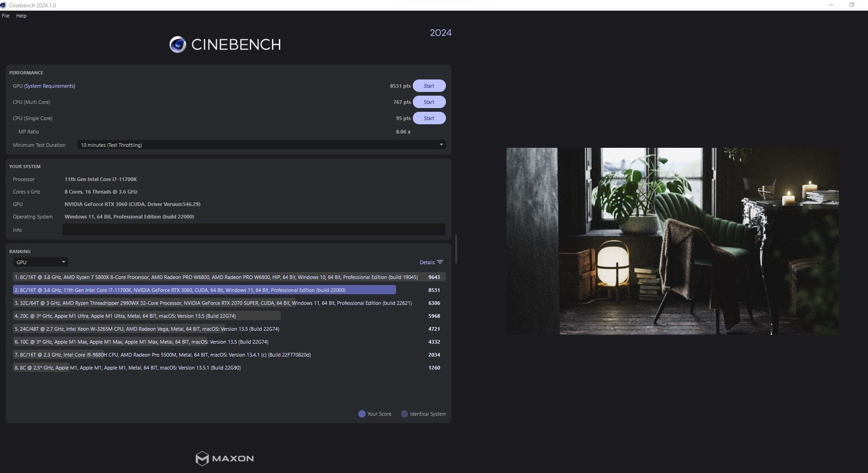Select the Ryzen 7 5800X ranking row
Screen dimensions: 868x473
point(229,277)
